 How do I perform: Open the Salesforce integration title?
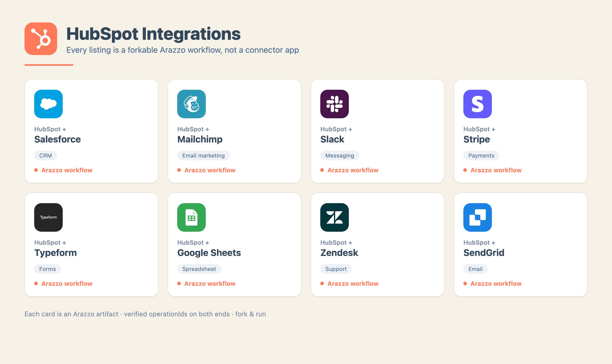58,139
